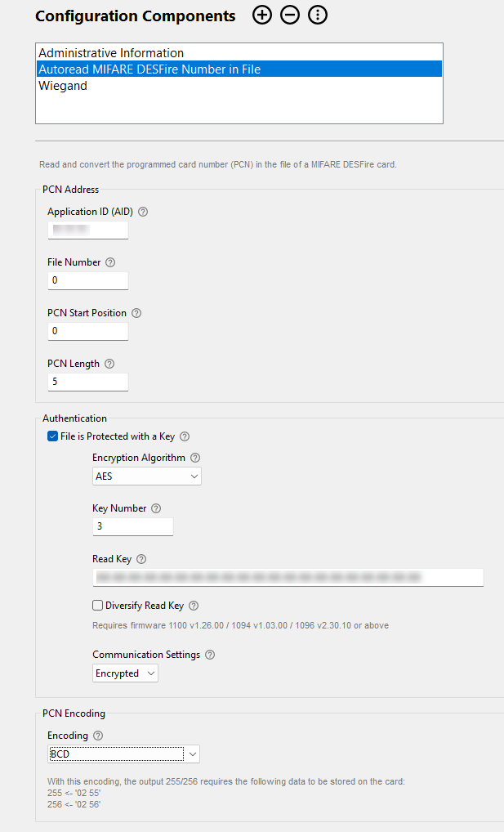Screen dimensions: 504x832
Task: Open help for Encoding
Action: pos(97,735)
